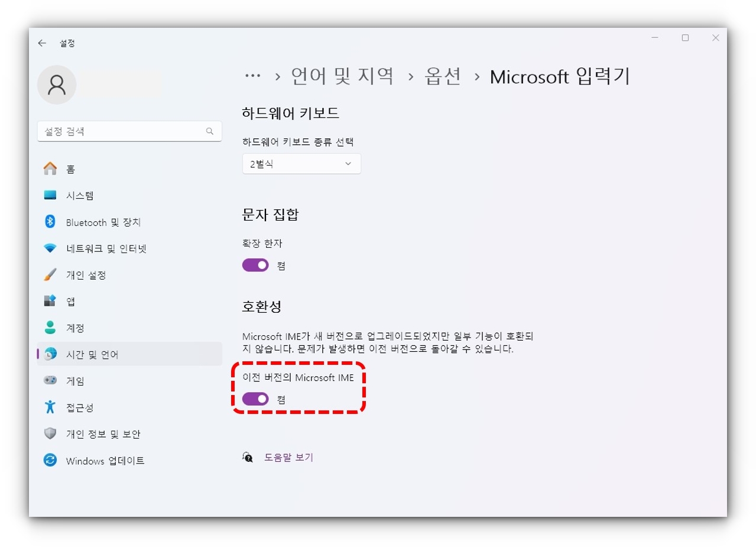Open 계정 settings
Viewport: 756px width, 547px height.
(x=129, y=328)
